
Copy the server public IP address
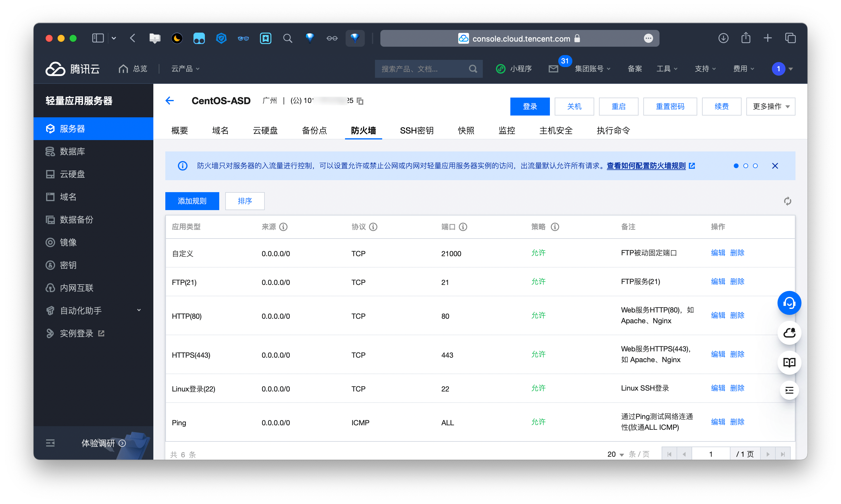[360, 101]
